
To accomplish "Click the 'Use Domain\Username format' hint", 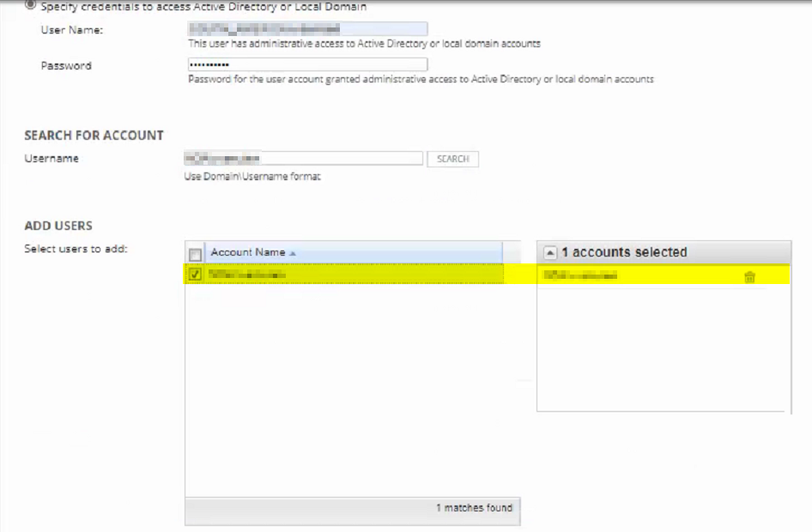I will 252,177.
